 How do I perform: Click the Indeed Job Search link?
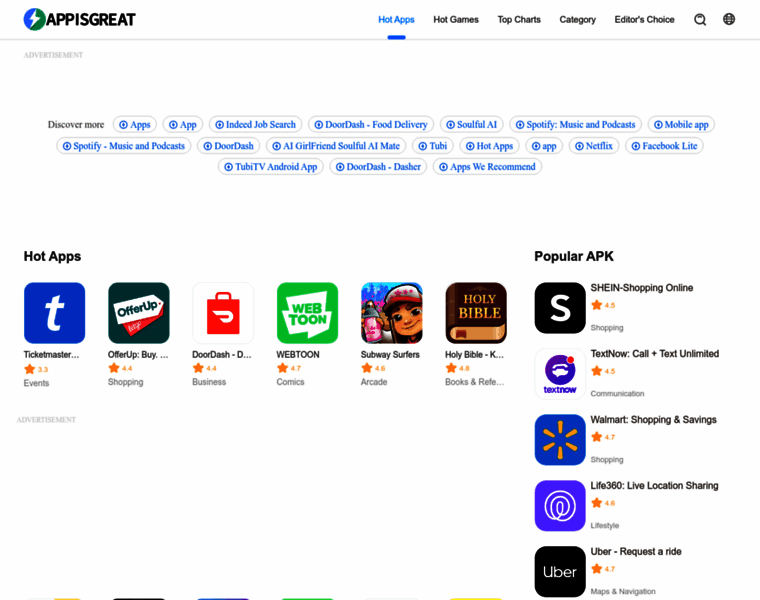(255, 125)
